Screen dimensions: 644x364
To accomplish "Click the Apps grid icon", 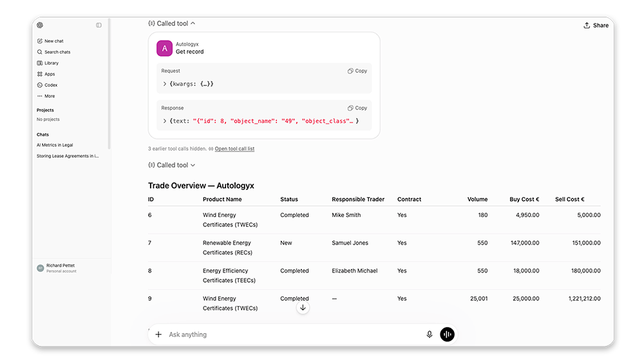I will tap(40, 74).
